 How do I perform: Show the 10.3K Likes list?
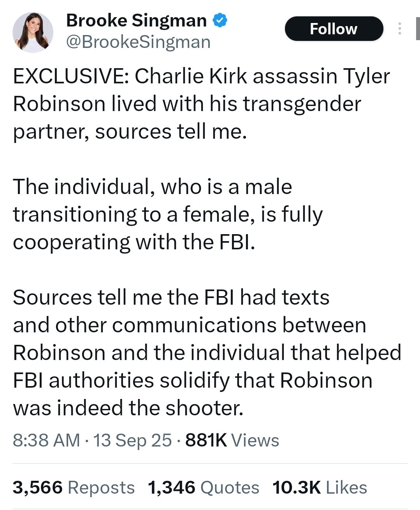(320, 487)
